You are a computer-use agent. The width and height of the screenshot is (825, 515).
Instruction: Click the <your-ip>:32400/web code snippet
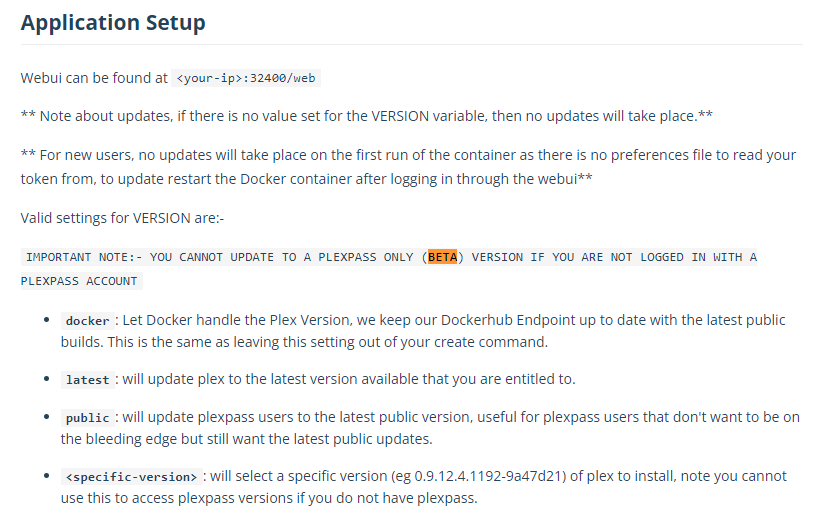(x=246, y=78)
